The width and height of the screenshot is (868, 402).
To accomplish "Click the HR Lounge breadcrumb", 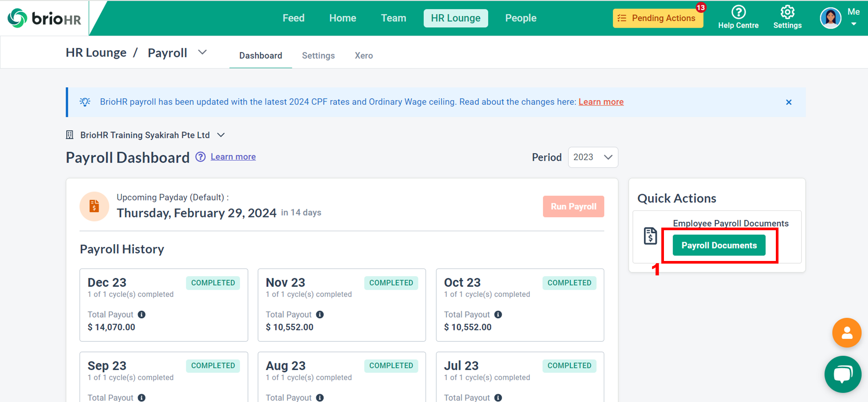I will point(96,53).
